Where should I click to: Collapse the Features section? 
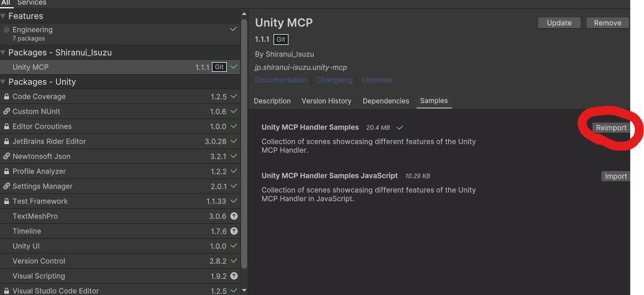(x=3, y=16)
